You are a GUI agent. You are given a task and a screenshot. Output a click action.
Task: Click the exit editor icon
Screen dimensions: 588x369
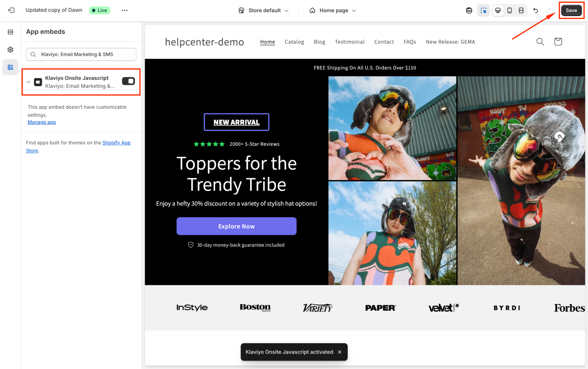point(11,10)
